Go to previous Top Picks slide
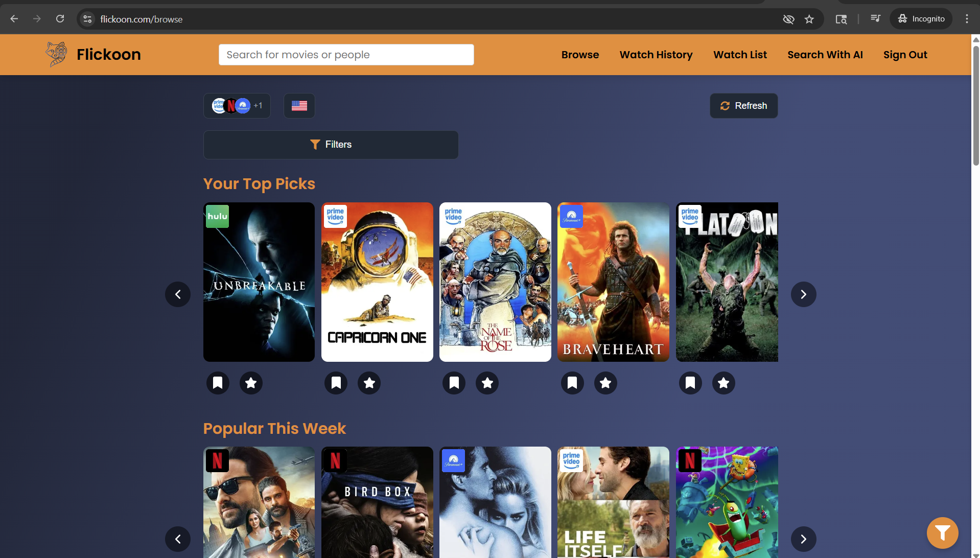 click(178, 294)
